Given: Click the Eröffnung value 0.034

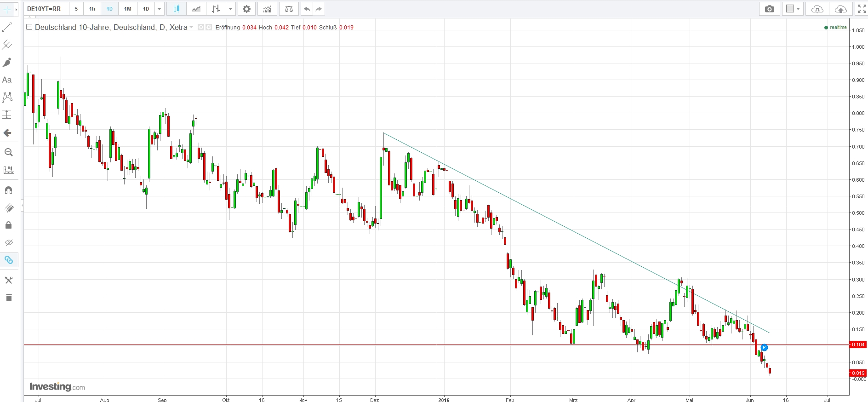Looking at the screenshot, I should point(249,28).
